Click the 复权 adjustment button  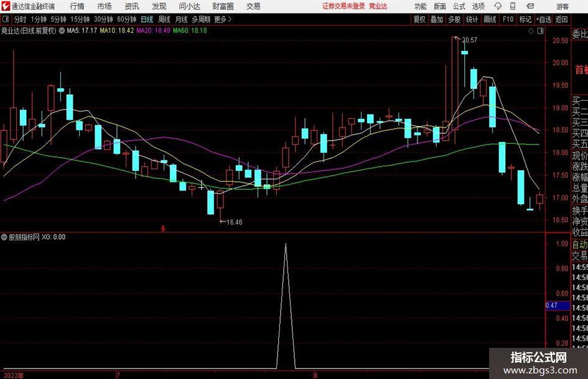[x=419, y=19]
